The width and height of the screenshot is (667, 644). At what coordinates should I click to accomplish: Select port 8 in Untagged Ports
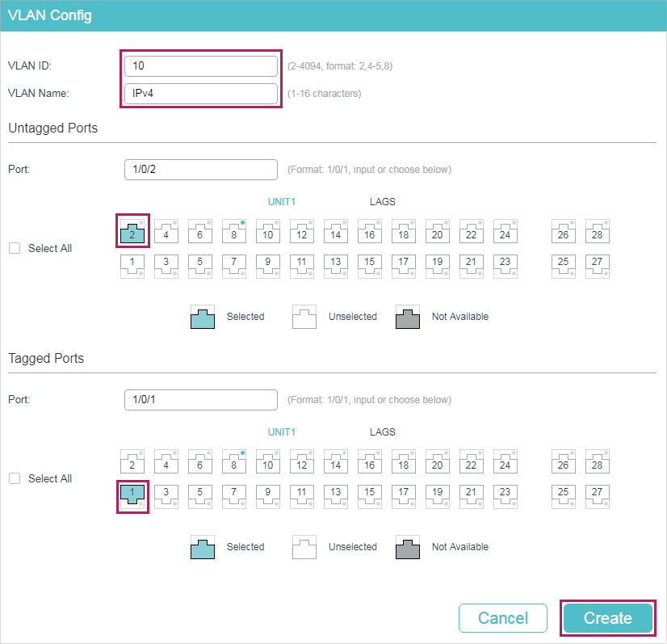(x=234, y=232)
